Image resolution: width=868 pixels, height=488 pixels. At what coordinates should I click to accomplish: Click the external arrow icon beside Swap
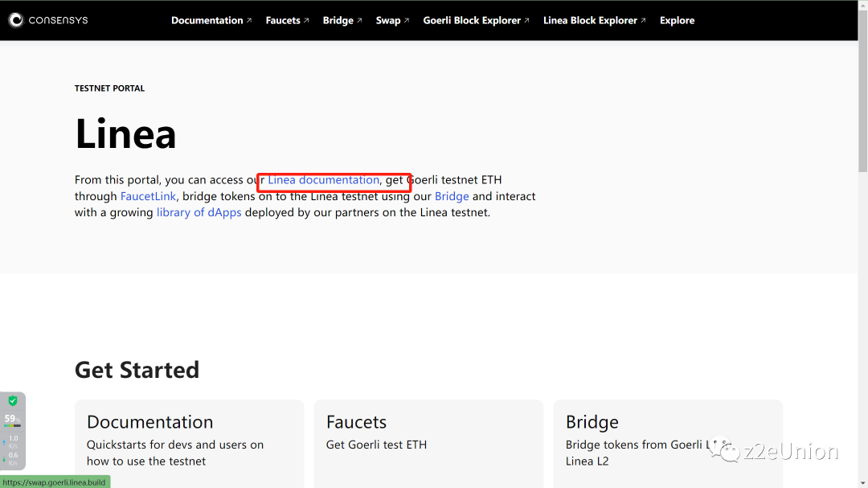(407, 20)
